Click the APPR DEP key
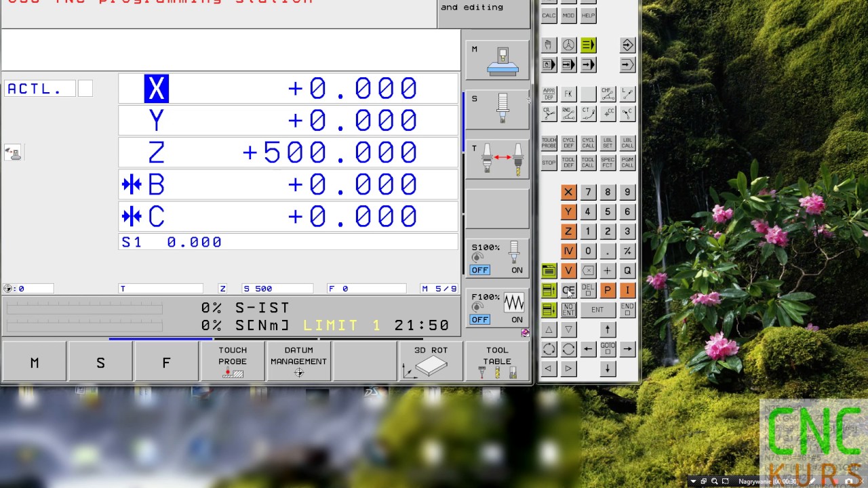Viewport: 868px width, 488px height. 549,94
